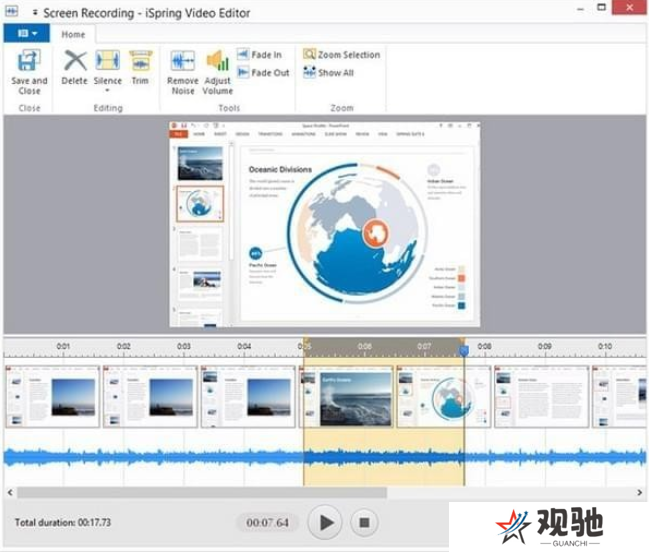The image size is (649, 552).
Task: Apply Fade In effect
Action: pos(260,55)
